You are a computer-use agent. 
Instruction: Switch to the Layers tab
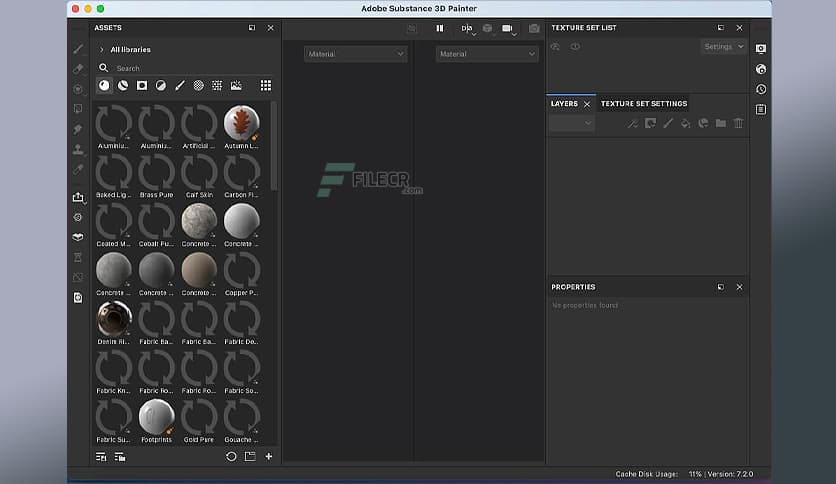click(x=564, y=104)
